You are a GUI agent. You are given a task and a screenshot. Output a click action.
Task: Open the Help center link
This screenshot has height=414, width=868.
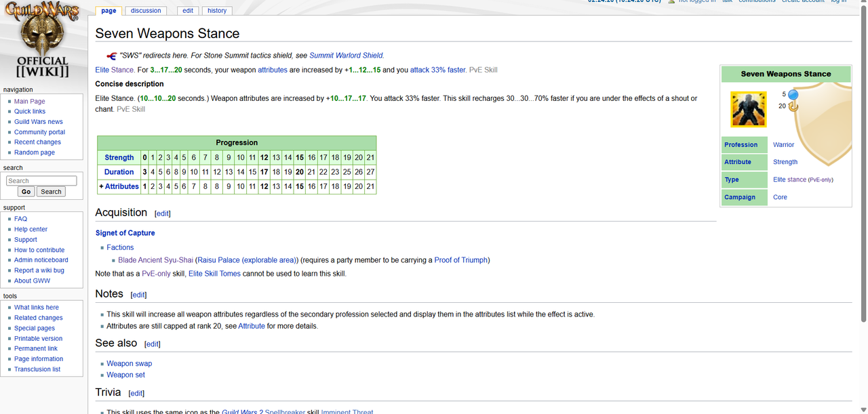coord(31,229)
